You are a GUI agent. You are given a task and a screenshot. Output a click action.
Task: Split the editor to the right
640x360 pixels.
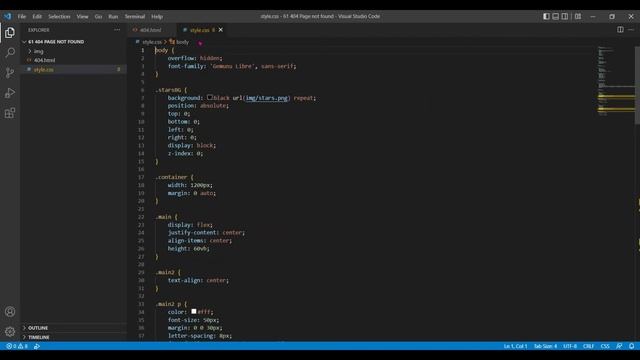pos(620,29)
